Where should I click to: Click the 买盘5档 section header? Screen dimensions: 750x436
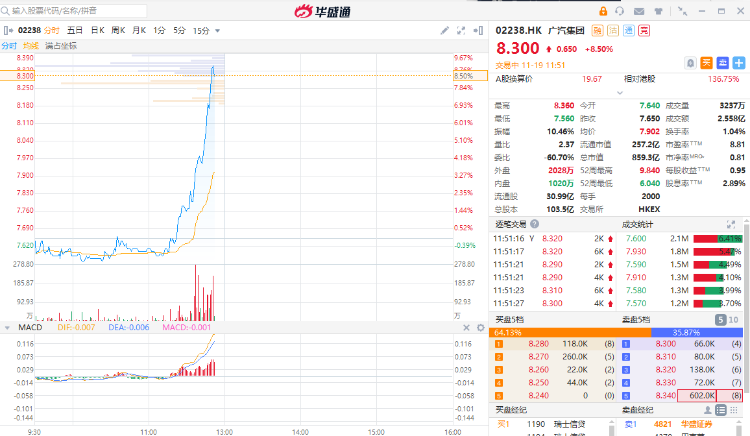[509, 319]
